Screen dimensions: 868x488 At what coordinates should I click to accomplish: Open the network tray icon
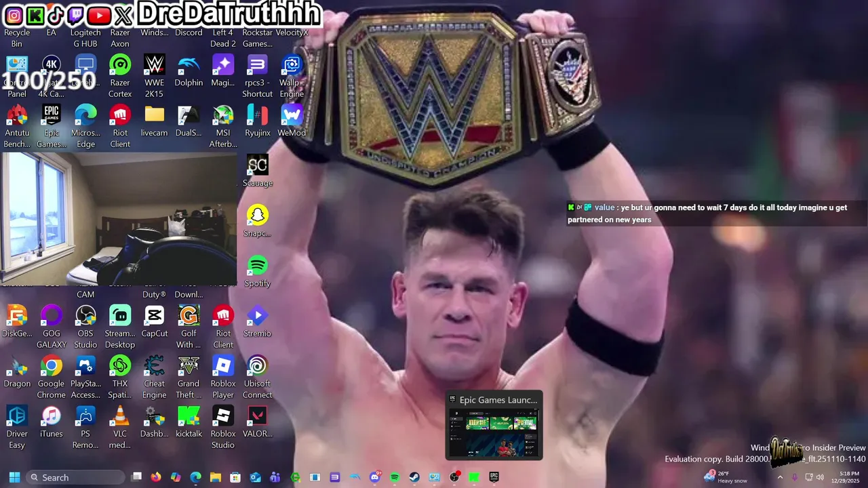808,477
